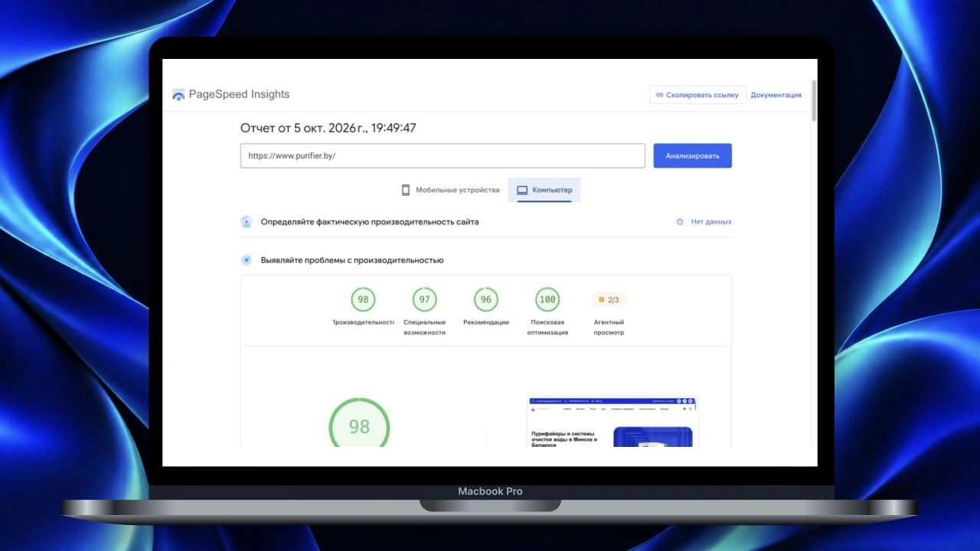
Task: Click the "Выявляйте проблемы с производительностью" heading
Action: coord(352,260)
